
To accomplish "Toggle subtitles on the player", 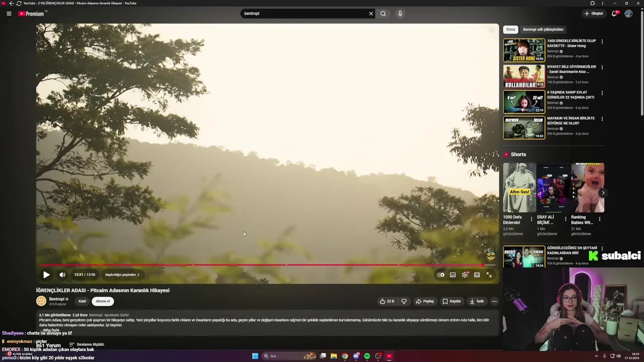I will 453,275.
